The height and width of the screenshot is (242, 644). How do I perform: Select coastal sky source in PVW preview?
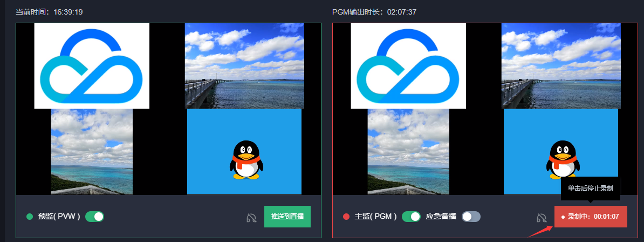pyautogui.click(x=92, y=151)
